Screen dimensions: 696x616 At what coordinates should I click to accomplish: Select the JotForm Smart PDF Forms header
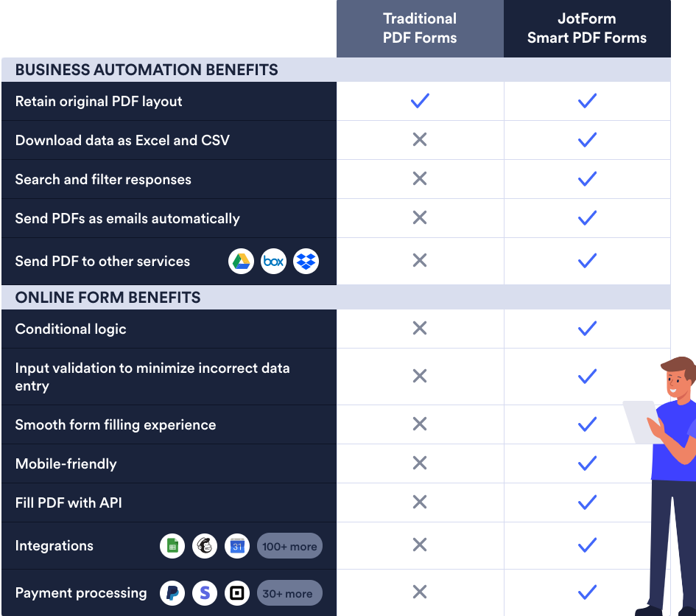[587, 29]
